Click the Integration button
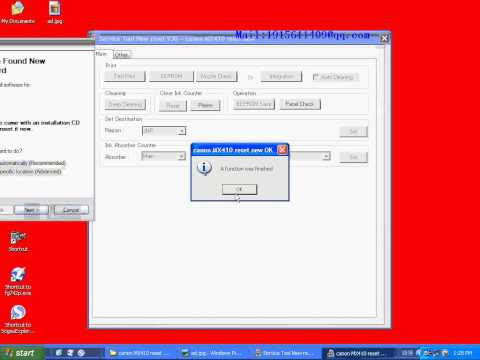Image resolution: width=480 pixels, height=360 pixels. [281, 76]
